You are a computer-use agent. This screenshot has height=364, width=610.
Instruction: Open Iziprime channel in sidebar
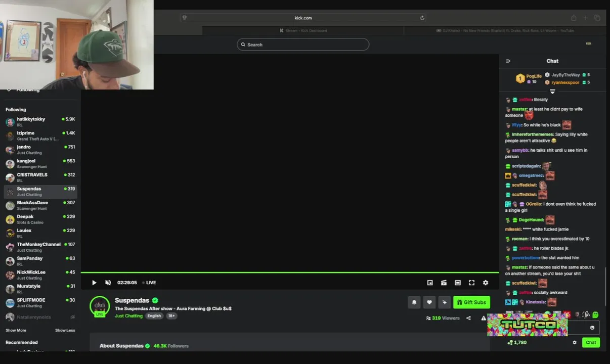[x=40, y=136]
